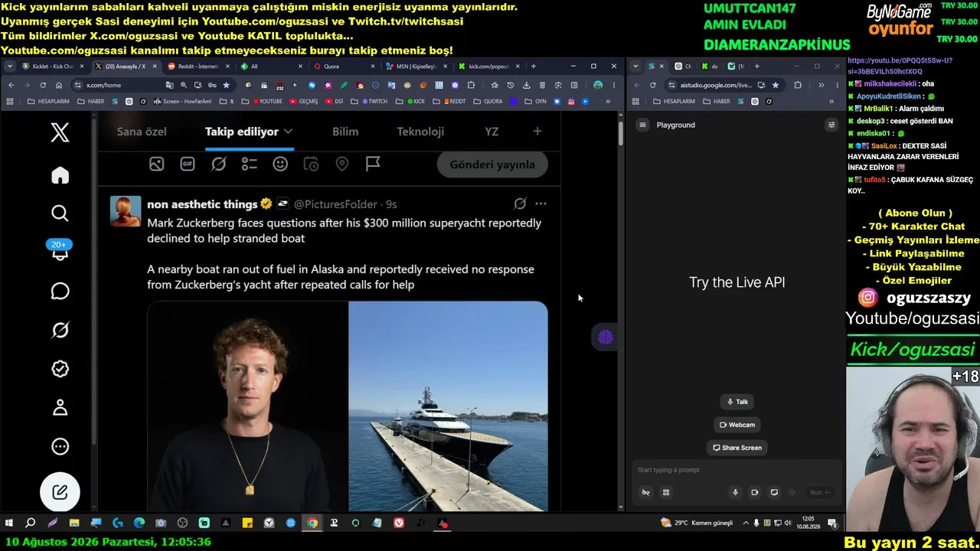Screen dimensions: 980x551
Task: Show more bookmarks in left browser
Action: point(608,101)
